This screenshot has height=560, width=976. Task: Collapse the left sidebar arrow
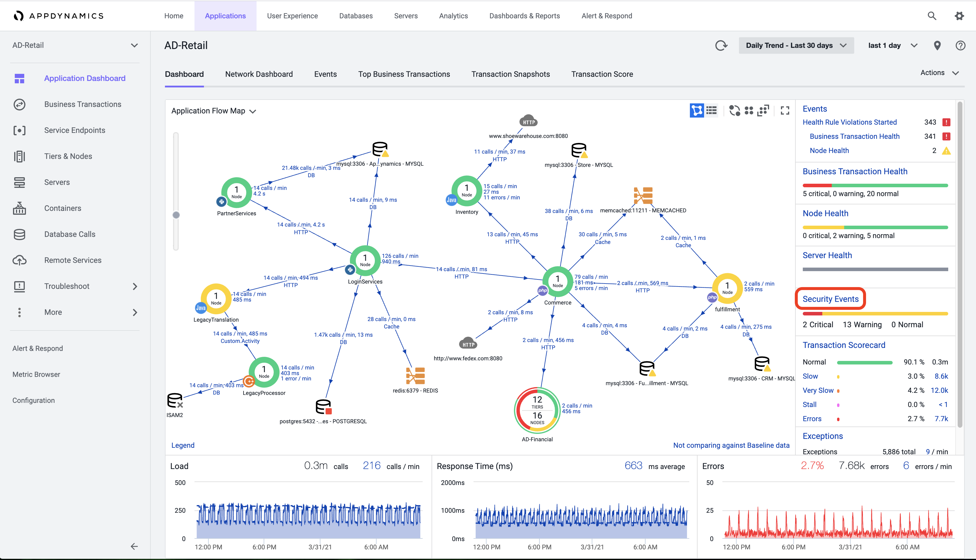tap(134, 546)
